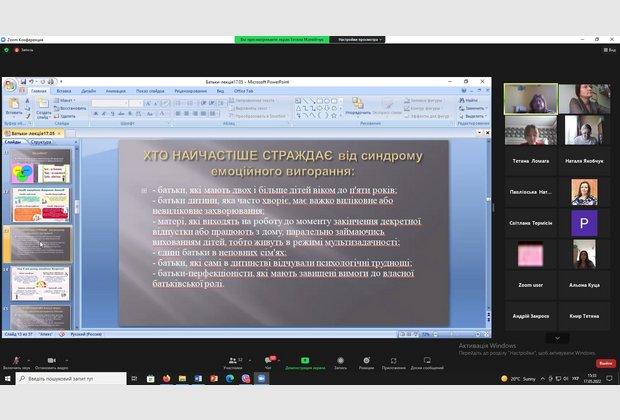Click the Zoom Record (Запись) icon

(340, 360)
